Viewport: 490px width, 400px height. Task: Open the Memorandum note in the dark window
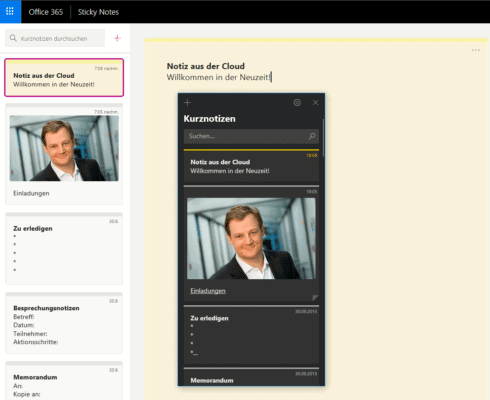pos(251,377)
